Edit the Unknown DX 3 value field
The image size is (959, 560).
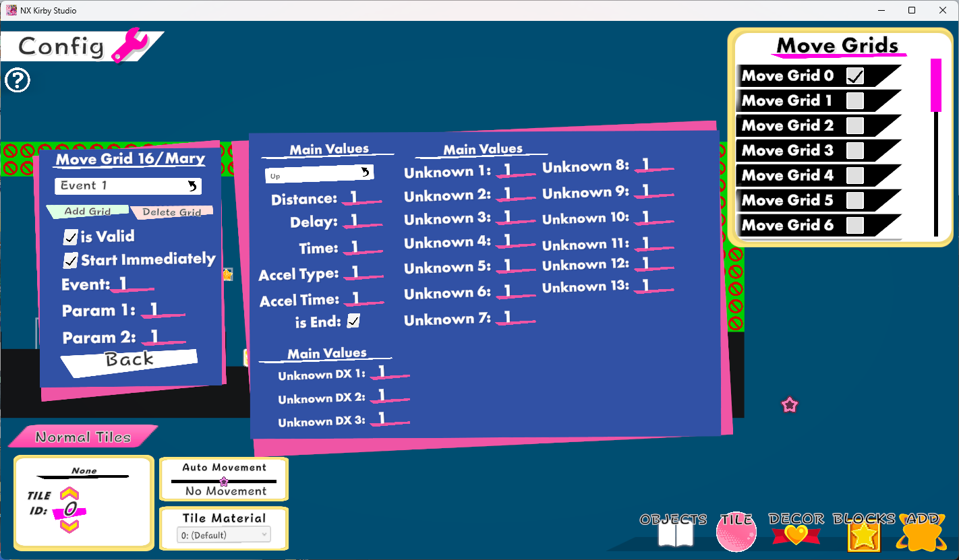[x=389, y=420]
